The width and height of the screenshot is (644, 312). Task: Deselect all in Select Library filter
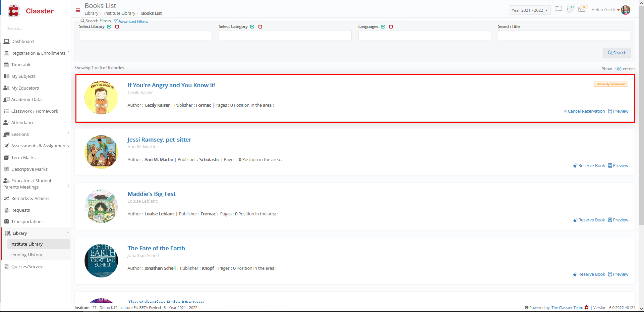[x=117, y=27]
